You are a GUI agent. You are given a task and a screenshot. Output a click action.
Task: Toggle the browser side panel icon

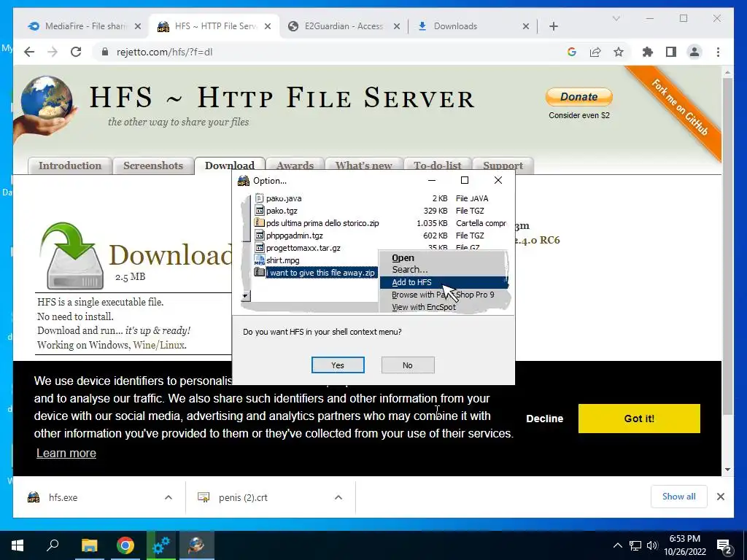pos(671,52)
